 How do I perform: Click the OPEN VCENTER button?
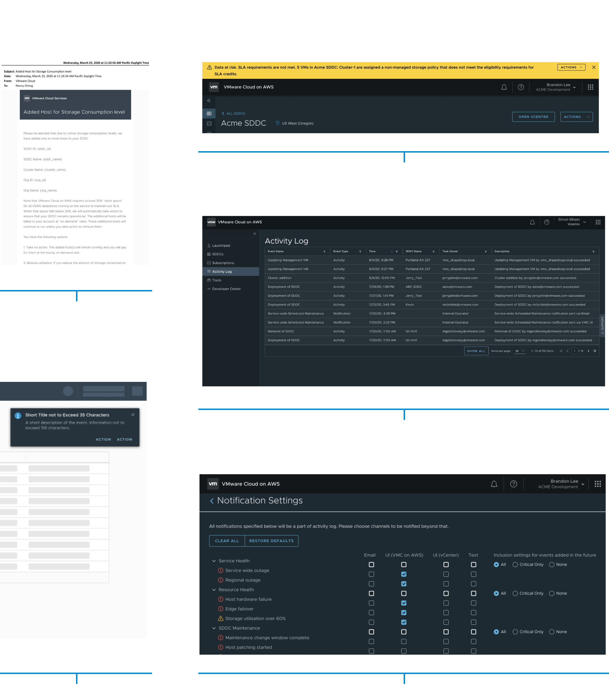click(533, 117)
